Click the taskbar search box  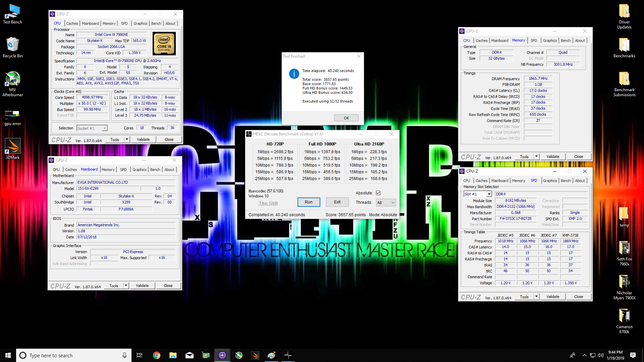[74, 355]
